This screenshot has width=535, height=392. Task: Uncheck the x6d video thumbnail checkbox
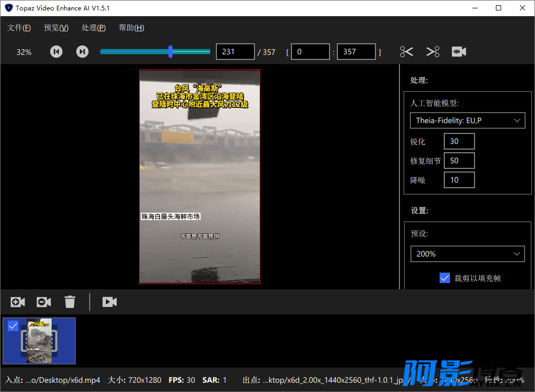click(x=13, y=326)
